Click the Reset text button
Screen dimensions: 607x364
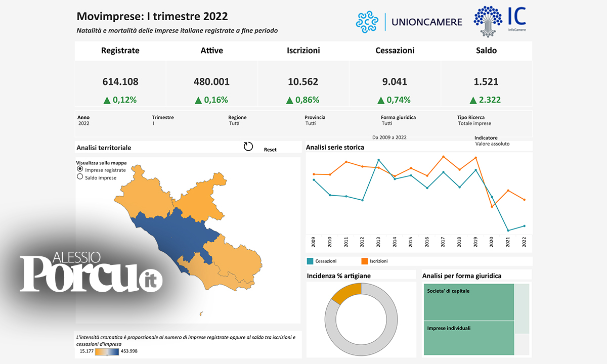[270, 150]
